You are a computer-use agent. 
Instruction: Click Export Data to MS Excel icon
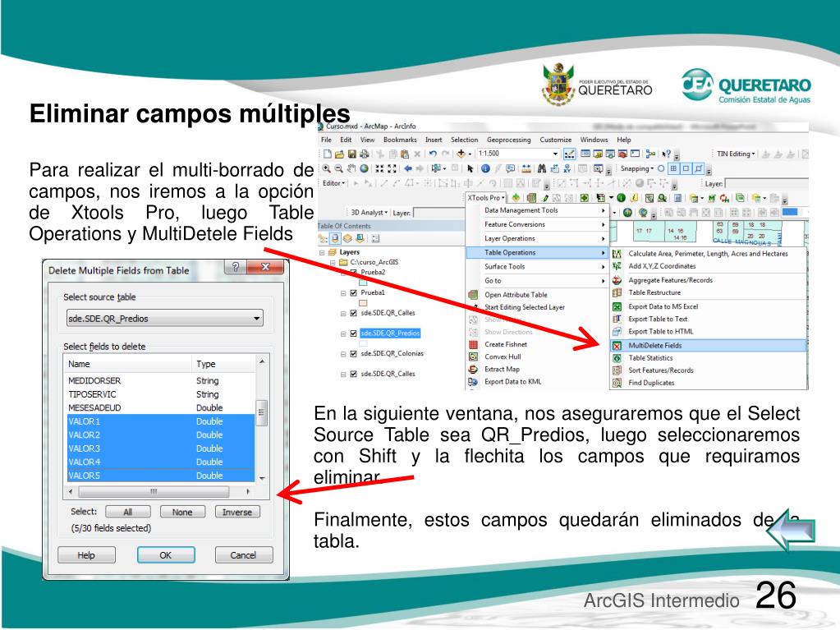point(617,307)
